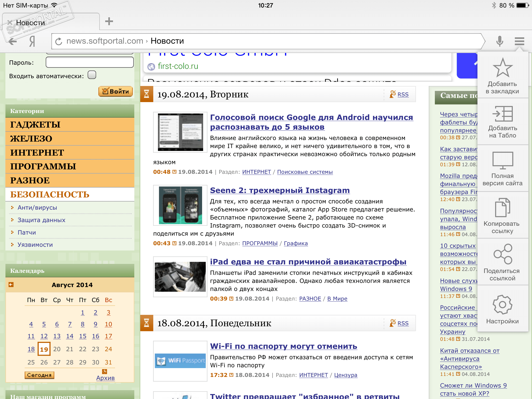Tap the Yandex Я home icon

[x=32, y=41]
